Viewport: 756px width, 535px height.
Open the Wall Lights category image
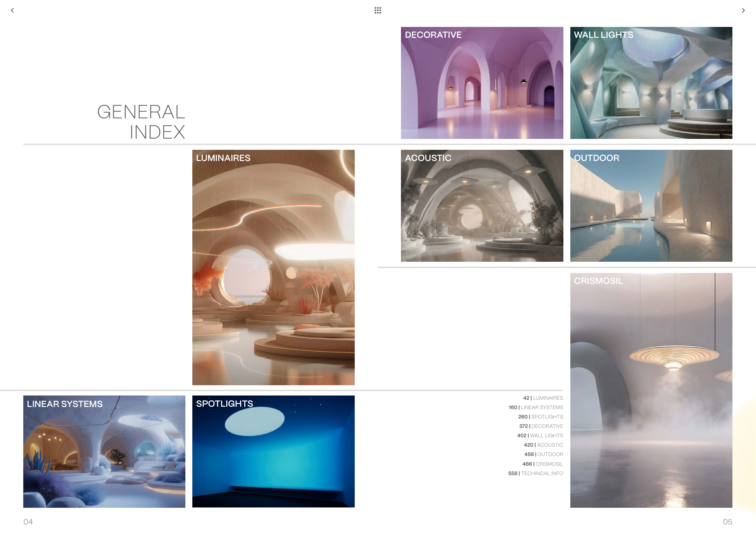(651, 83)
